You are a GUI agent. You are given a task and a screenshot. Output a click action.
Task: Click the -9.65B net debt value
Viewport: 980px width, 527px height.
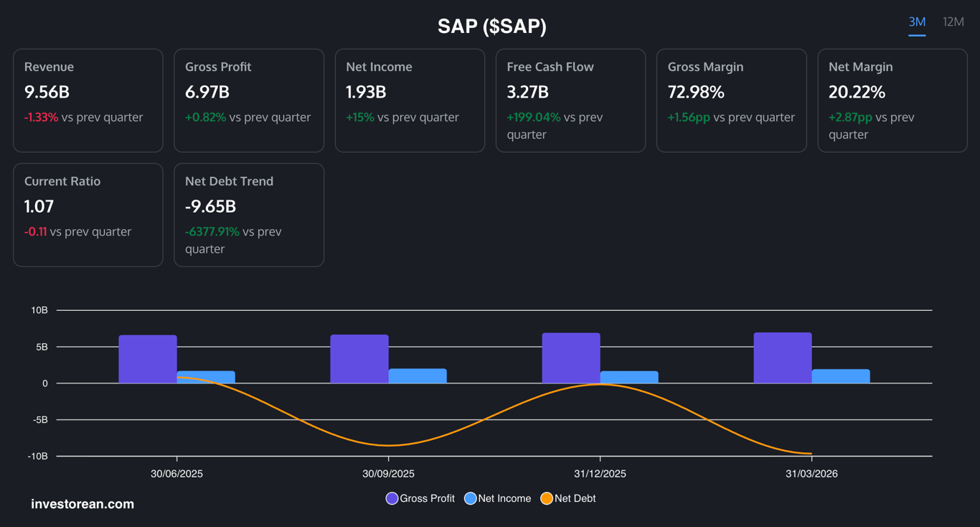tap(210, 206)
